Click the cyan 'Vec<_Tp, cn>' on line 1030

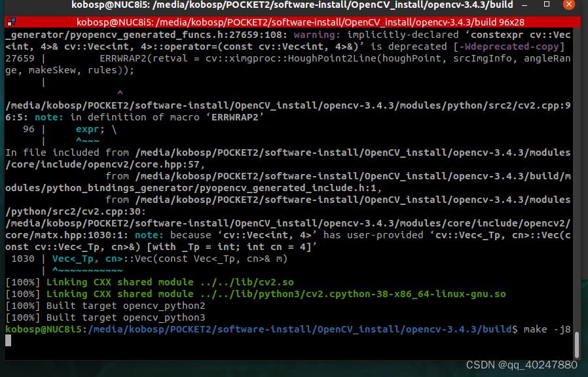88,259
